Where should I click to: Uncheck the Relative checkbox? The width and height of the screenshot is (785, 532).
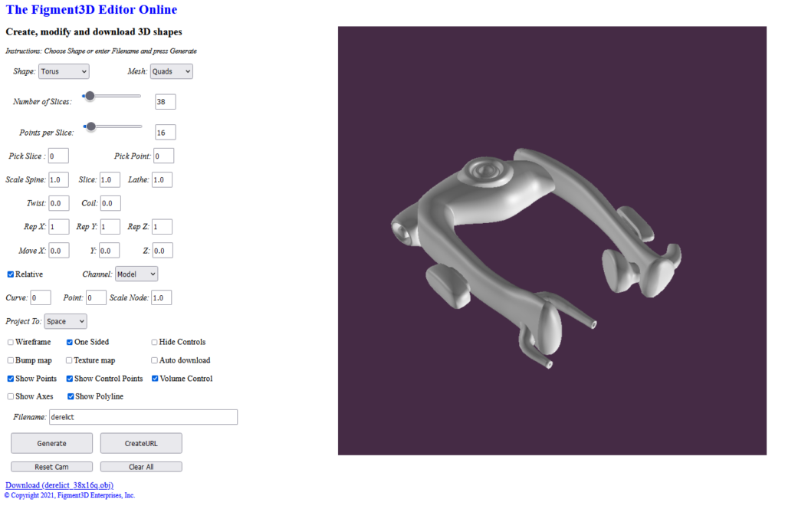10,274
